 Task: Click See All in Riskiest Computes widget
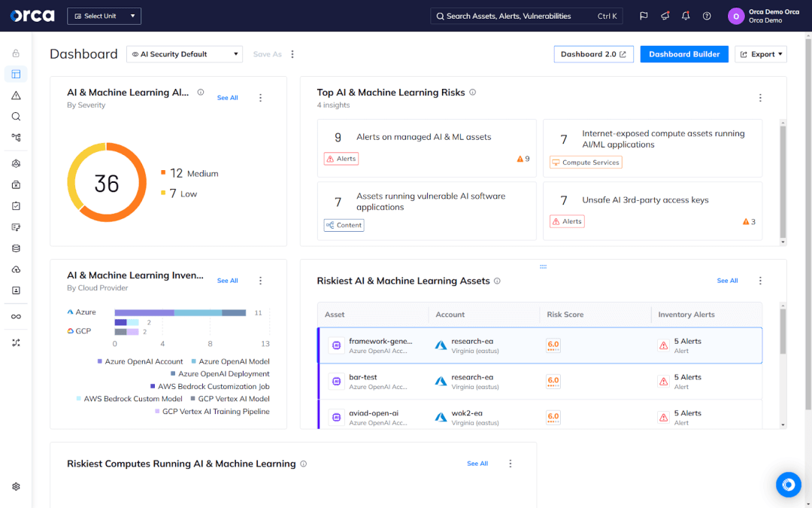(x=477, y=464)
